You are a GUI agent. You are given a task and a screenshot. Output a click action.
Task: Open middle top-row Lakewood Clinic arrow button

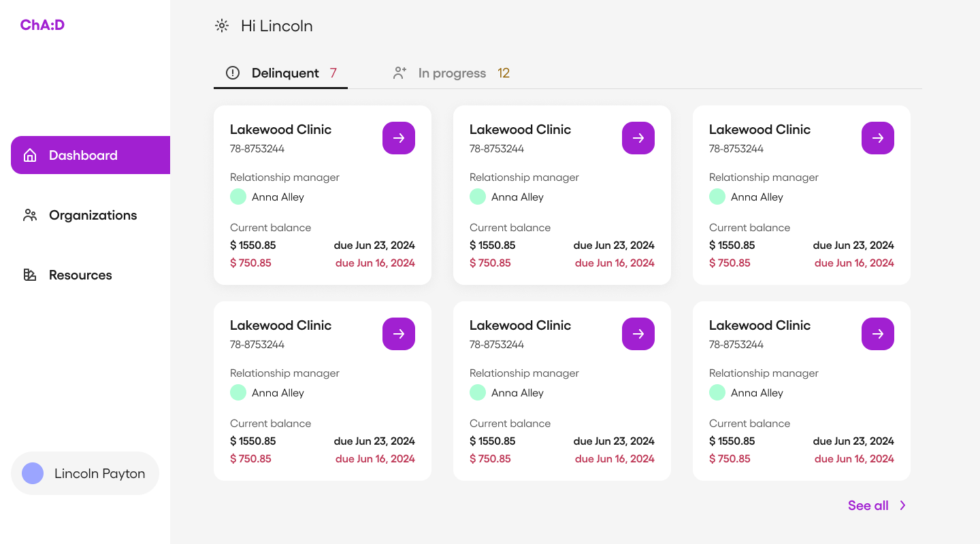point(638,138)
